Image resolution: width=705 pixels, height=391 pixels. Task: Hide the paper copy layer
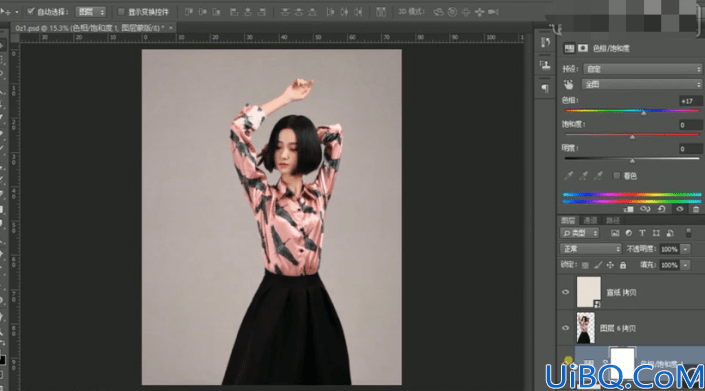click(566, 292)
